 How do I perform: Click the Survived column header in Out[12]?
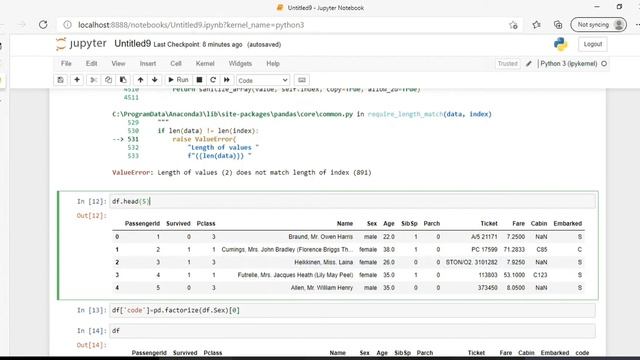(x=178, y=224)
